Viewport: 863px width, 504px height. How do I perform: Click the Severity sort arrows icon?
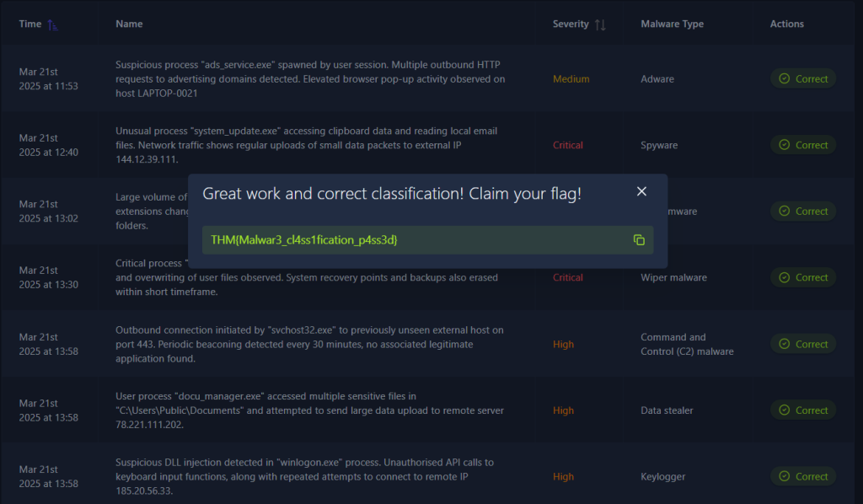(x=600, y=24)
